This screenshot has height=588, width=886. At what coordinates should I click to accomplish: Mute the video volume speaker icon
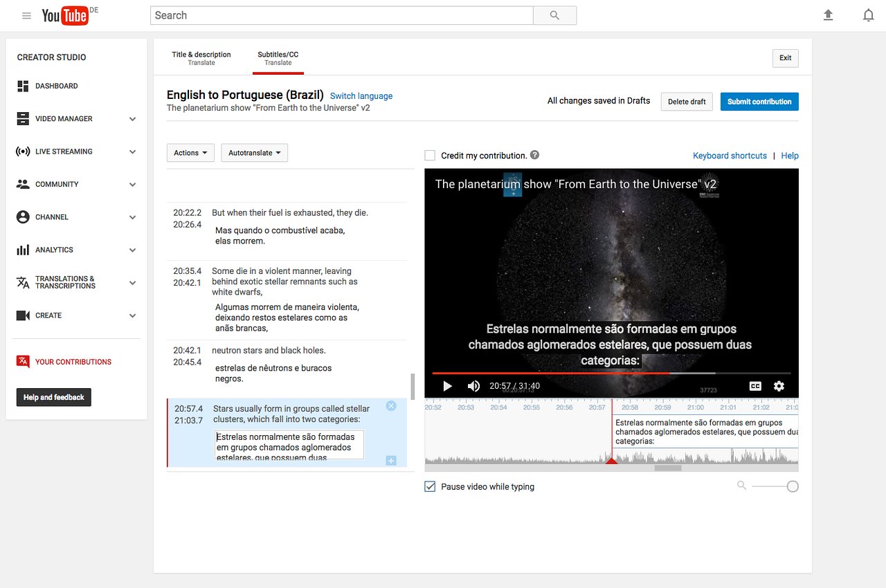pyautogui.click(x=473, y=386)
